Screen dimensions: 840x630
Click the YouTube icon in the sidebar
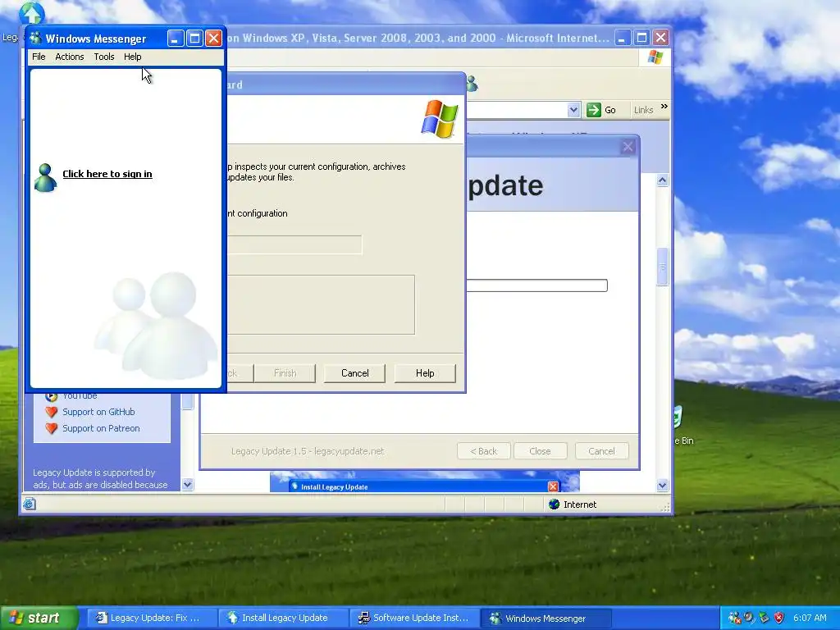[52, 396]
